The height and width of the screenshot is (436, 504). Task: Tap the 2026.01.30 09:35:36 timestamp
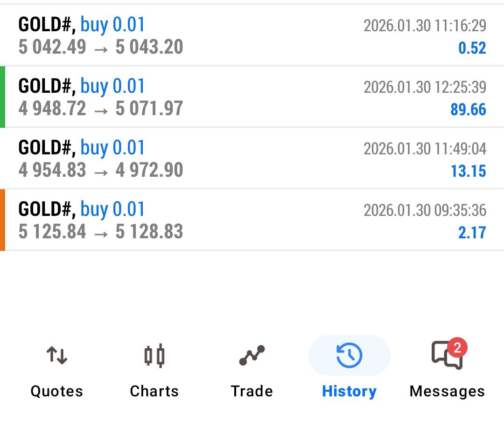(425, 210)
